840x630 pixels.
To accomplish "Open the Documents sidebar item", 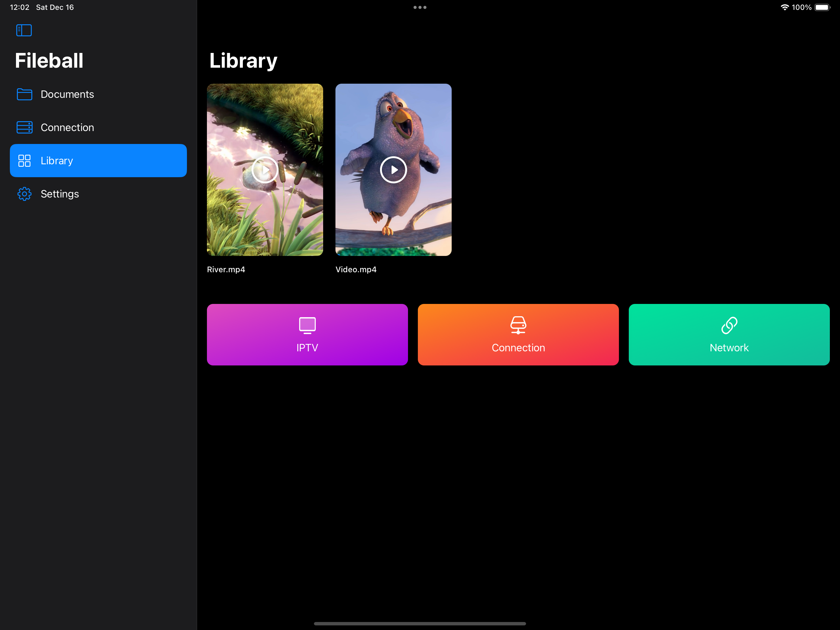I will [67, 94].
